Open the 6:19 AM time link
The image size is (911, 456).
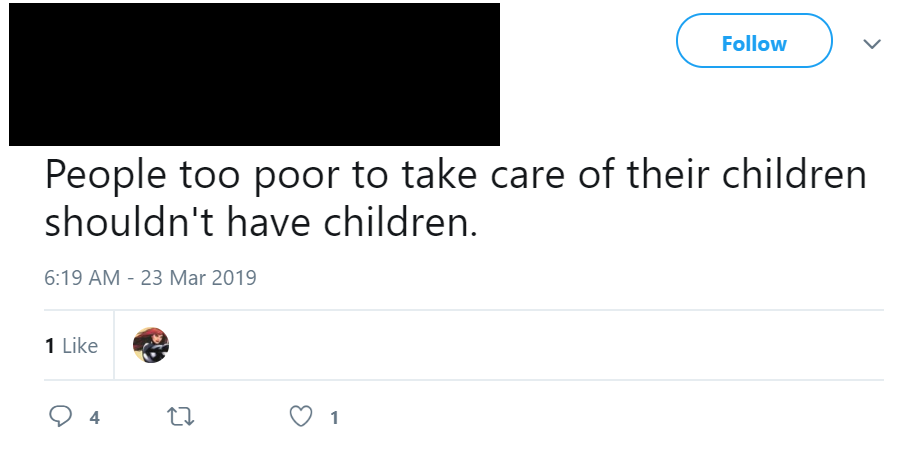click(x=83, y=277)
